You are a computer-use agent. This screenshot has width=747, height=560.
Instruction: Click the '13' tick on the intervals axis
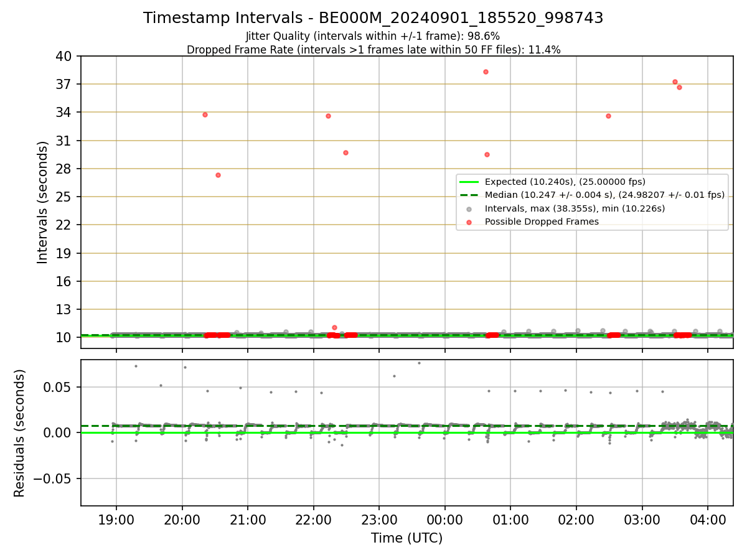pyautogui.click(x=65, y=310)
